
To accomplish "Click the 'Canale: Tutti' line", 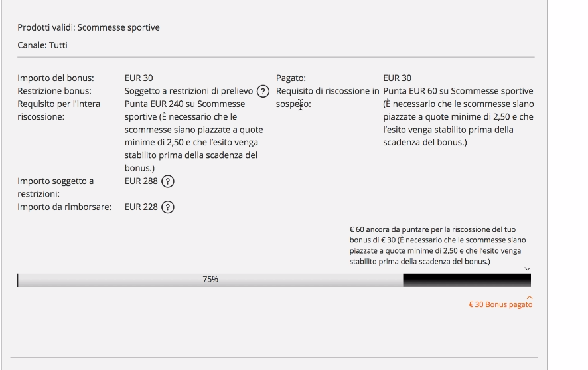I will (42, 45).
